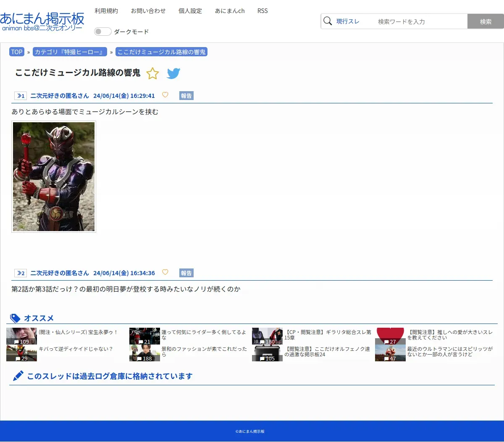The height and width of the screenshot is (442, 504).
Task: Open the 現行スレ search scope selector
Action: [348, 21]
